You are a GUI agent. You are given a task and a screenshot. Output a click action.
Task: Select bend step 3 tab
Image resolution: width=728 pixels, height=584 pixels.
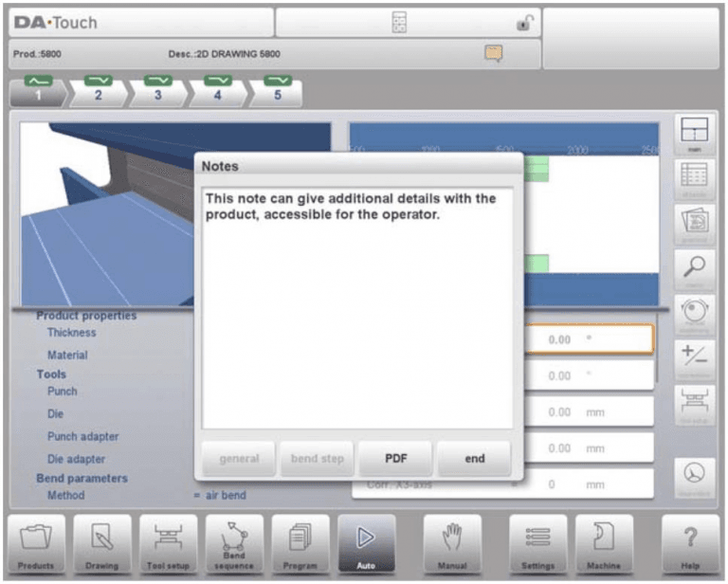point(158,92)
